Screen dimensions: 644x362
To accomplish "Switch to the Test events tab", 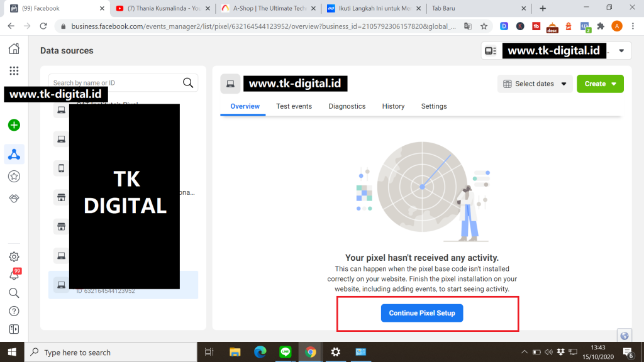I will click(294, 106).
